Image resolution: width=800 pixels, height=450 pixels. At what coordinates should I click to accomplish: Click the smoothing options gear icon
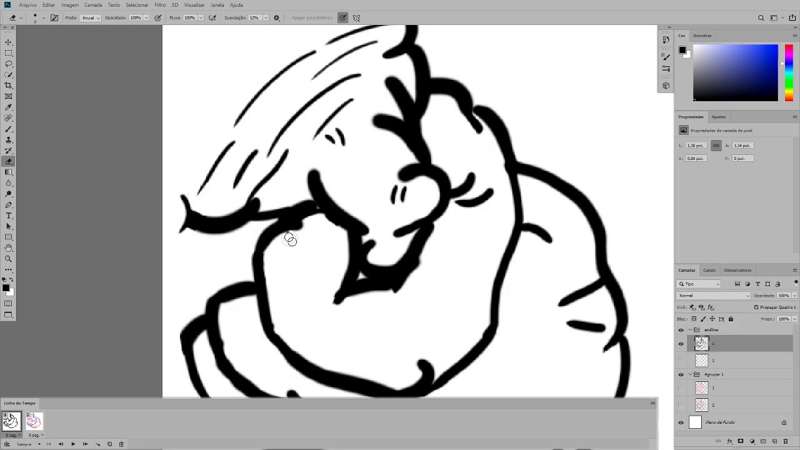277,18
